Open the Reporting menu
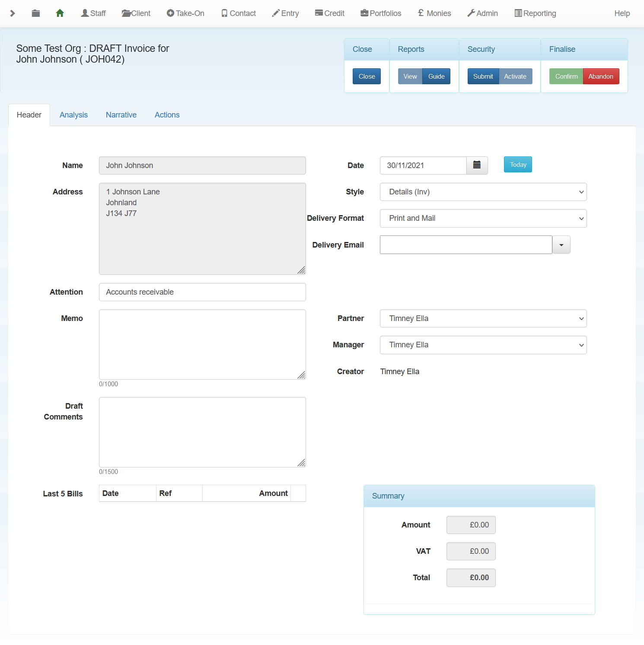 (535, 13)
